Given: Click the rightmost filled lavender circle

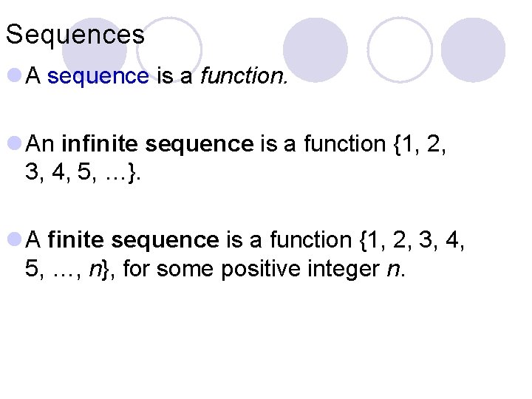Looking at the screenshot, I should tap(473, 50).
